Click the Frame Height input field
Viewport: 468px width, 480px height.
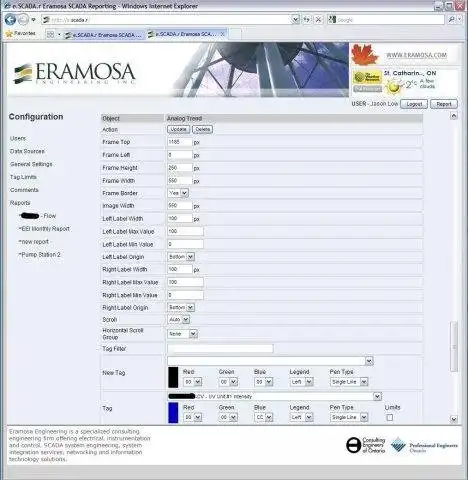[180, 168]
